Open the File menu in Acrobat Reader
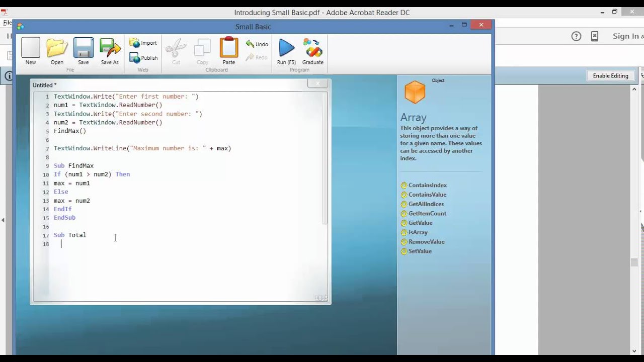 pyautogui.click(x=7, y=23)
